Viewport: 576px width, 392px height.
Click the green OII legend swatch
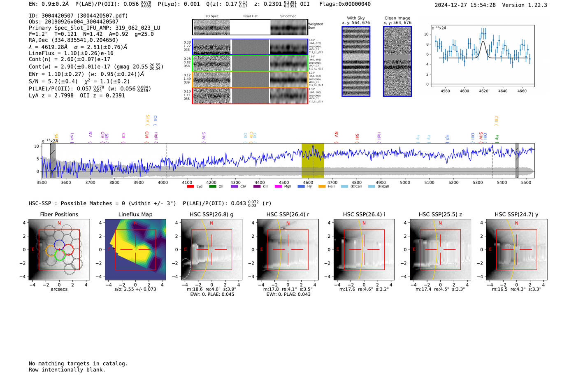tap(212, 186)
